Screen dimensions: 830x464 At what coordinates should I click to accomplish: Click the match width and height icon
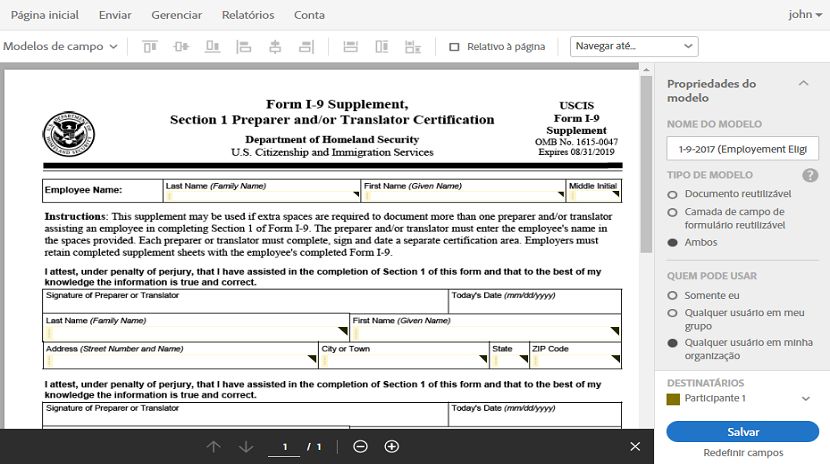(x=413, y=47)
